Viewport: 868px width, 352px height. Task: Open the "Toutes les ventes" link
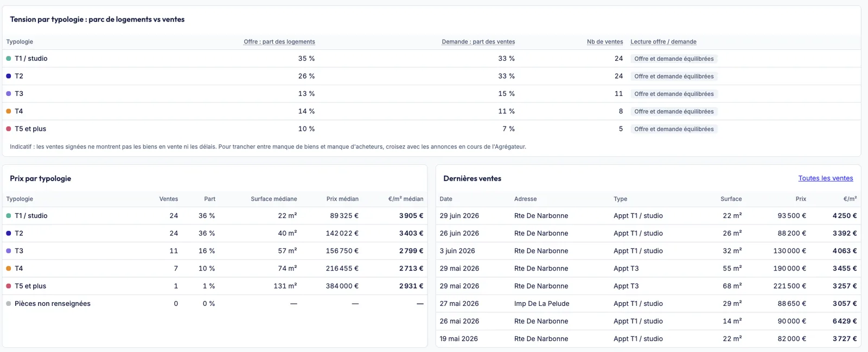pyautogui.click(x=825, y=178)
